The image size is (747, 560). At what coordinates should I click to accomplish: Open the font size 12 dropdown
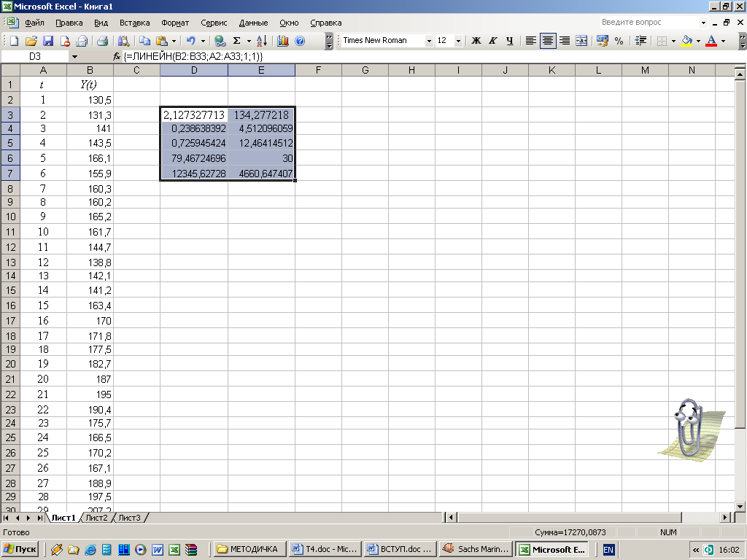click(x=458, y=41)
